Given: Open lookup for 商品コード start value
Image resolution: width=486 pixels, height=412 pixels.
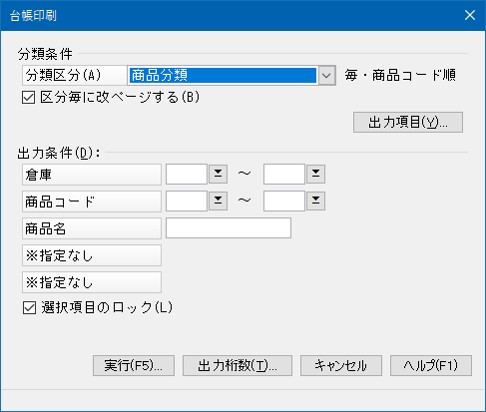Looking at the screenshot, I should pyautogui.click(x=218, y=201).
